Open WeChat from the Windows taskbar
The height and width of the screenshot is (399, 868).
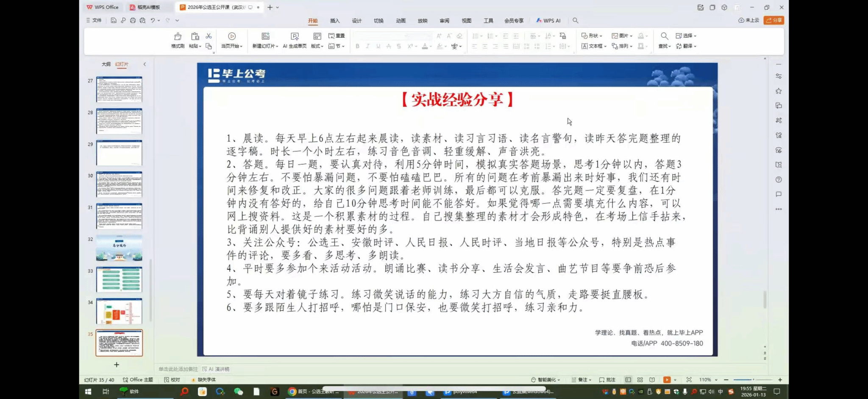coord(238,392)
